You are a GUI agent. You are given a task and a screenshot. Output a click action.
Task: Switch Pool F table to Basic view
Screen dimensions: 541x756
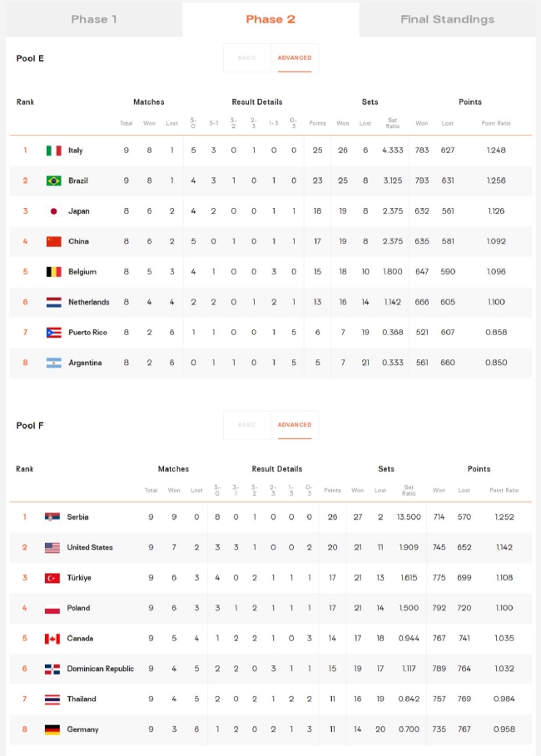coord(247,425)
